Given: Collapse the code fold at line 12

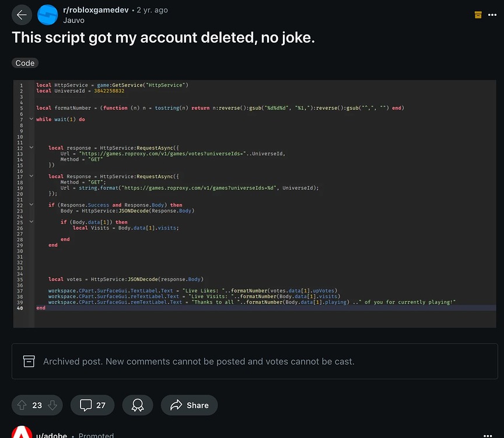Looking at the screenshot, I should (x=32, y=148).
